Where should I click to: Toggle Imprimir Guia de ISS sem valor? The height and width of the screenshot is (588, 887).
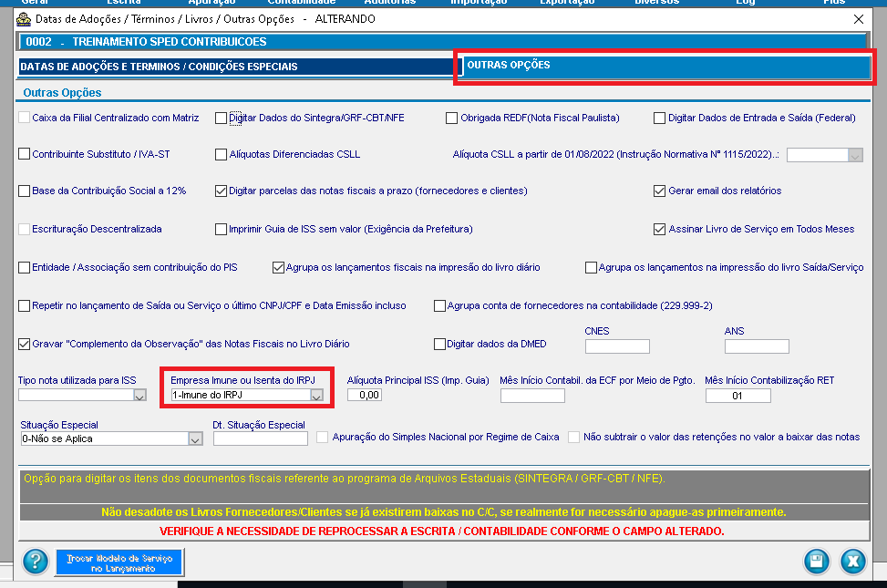click(222, 229)
